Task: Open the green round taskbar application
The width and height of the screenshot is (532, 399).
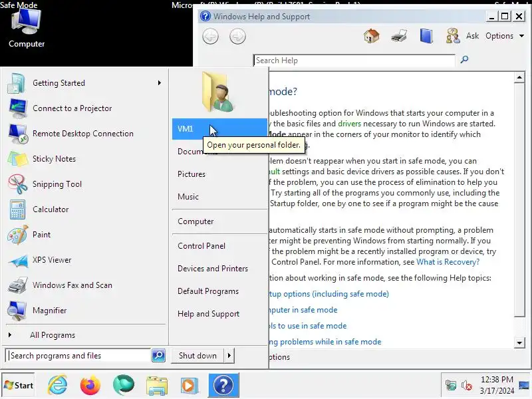Action: (x=124, y=385)
